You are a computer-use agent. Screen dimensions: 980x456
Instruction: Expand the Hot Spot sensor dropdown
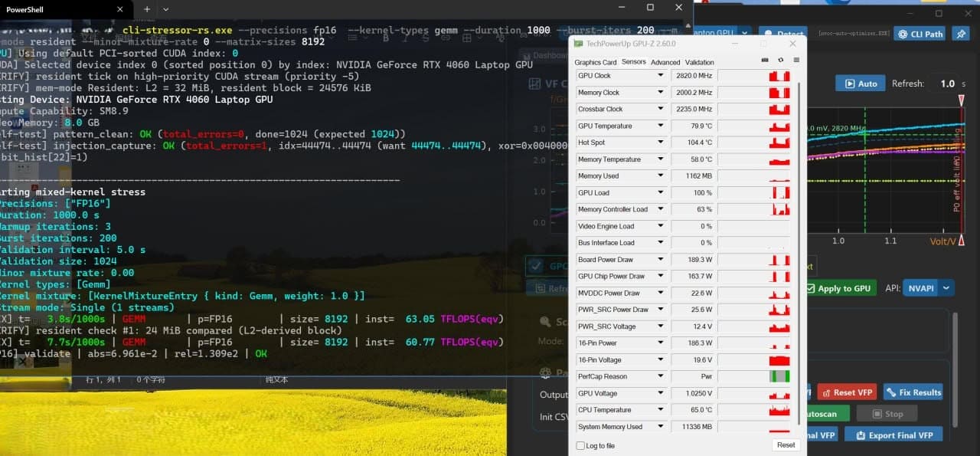[x=661, y=143]
